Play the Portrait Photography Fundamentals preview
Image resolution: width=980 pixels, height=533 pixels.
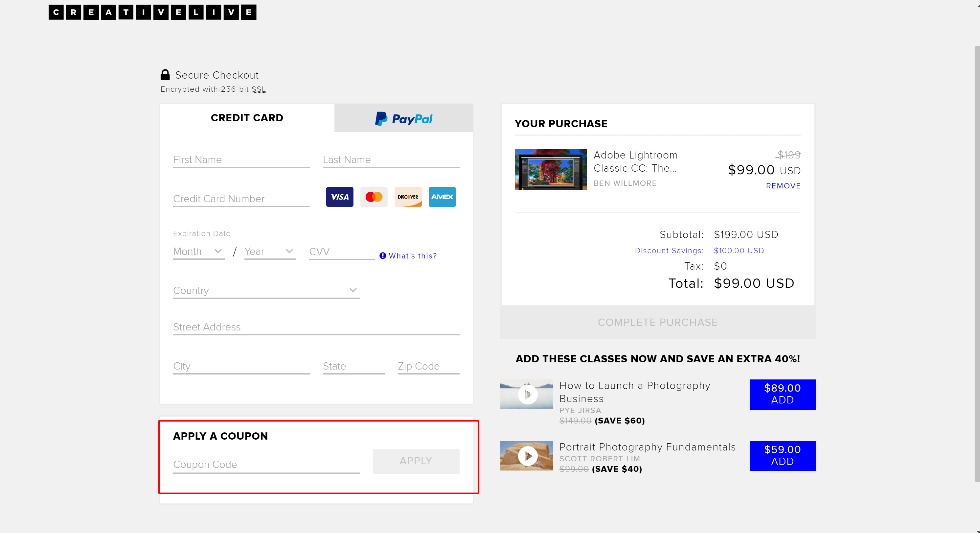click(x=528, y=456)
